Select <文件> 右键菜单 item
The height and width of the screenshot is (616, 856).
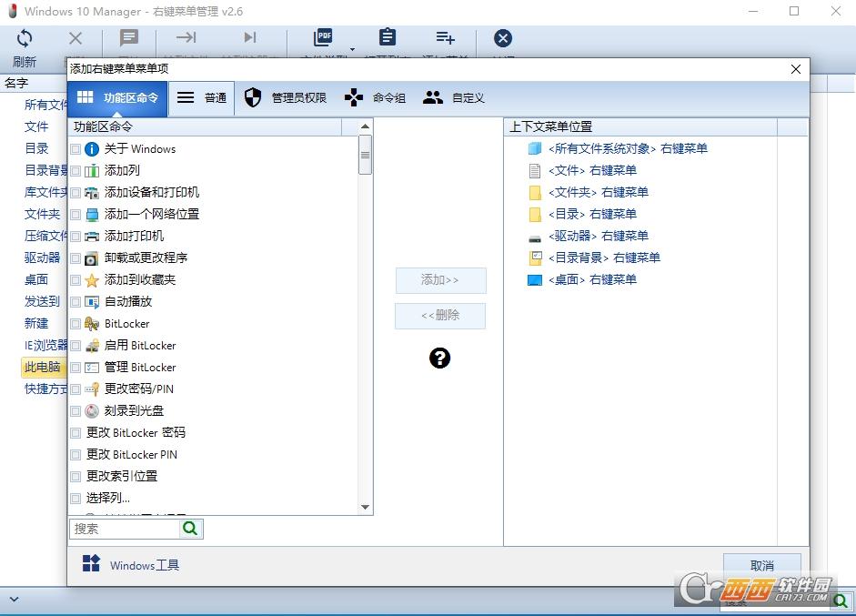[x=592, y=170]
